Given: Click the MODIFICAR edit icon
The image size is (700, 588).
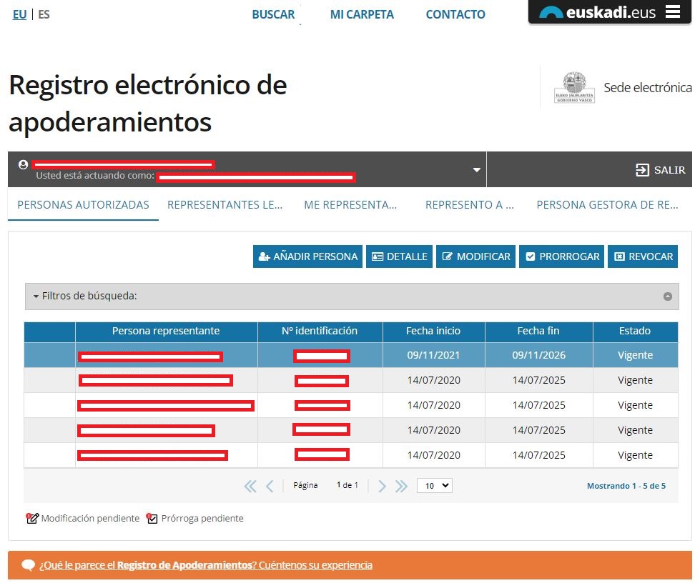Looking at the screenshot, I should click(x=448, y=256).
